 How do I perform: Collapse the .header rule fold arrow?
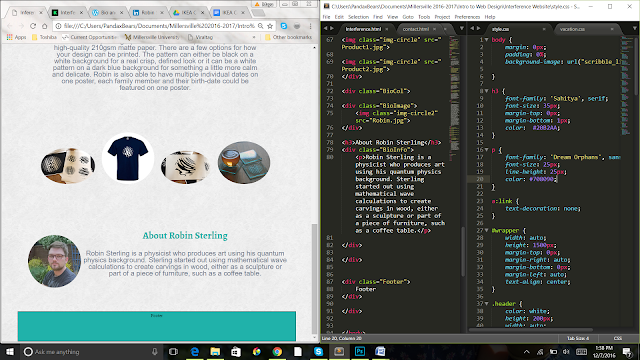tap(487, 304)
